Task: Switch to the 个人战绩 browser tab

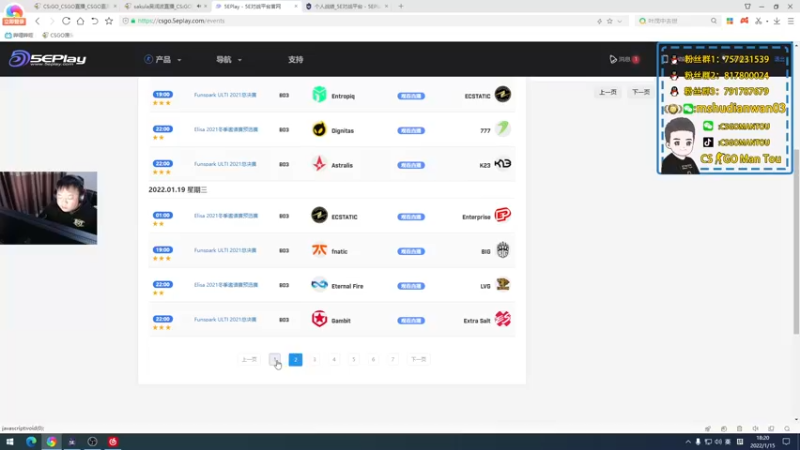Action: (x=347, y=7)
